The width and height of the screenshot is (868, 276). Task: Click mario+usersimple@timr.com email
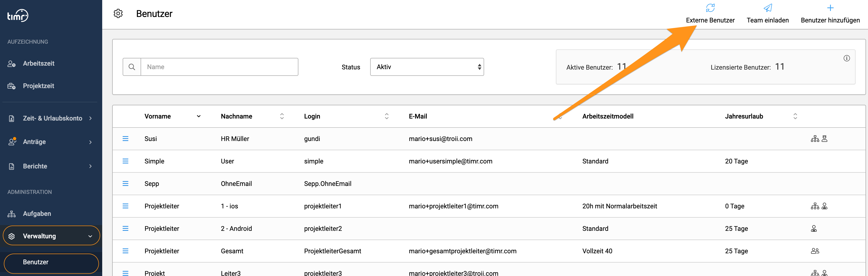tap(450, 161)
